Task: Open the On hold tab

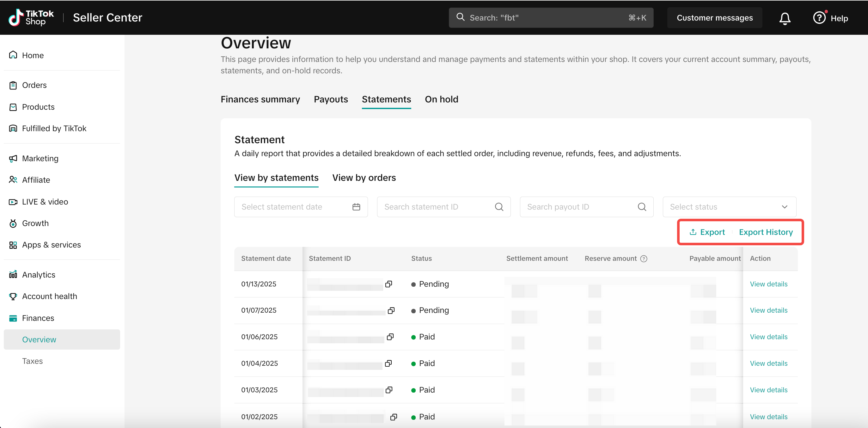Action: point(441,99)
